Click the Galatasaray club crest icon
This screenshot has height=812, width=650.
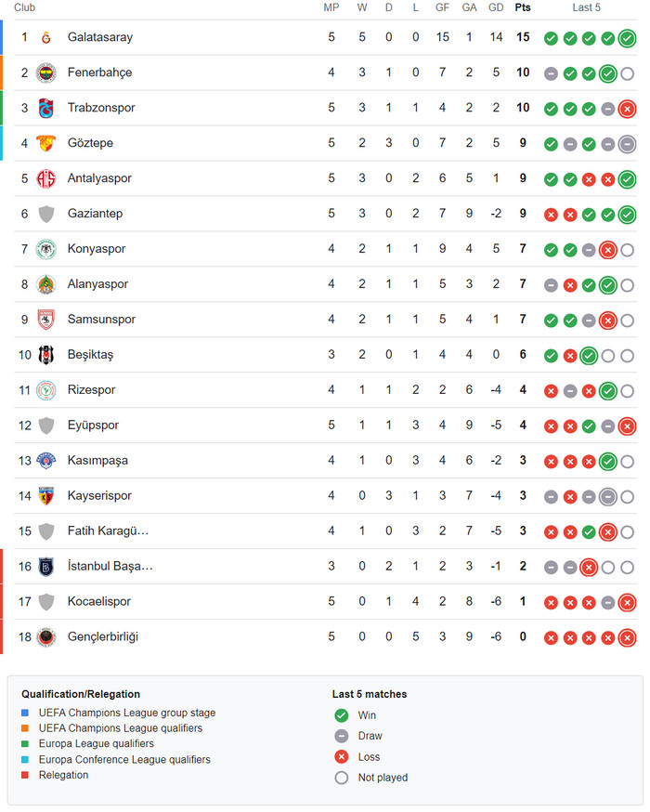(x=46, y=37)
